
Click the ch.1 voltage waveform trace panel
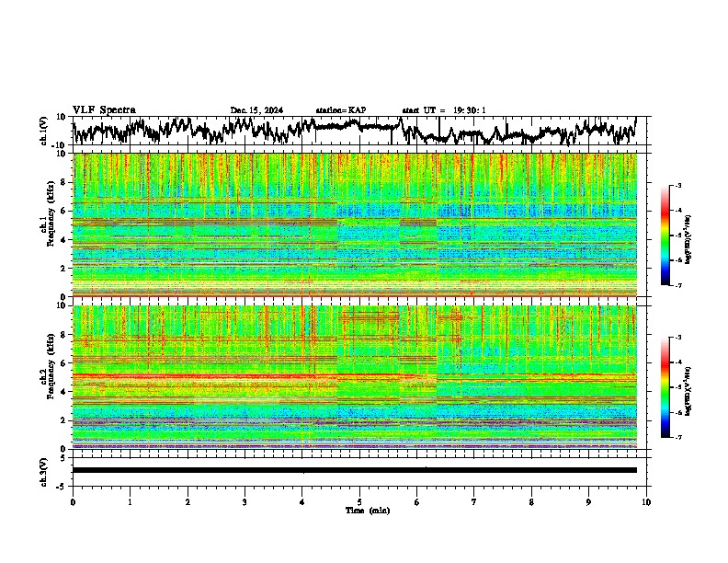click(359, 131)
